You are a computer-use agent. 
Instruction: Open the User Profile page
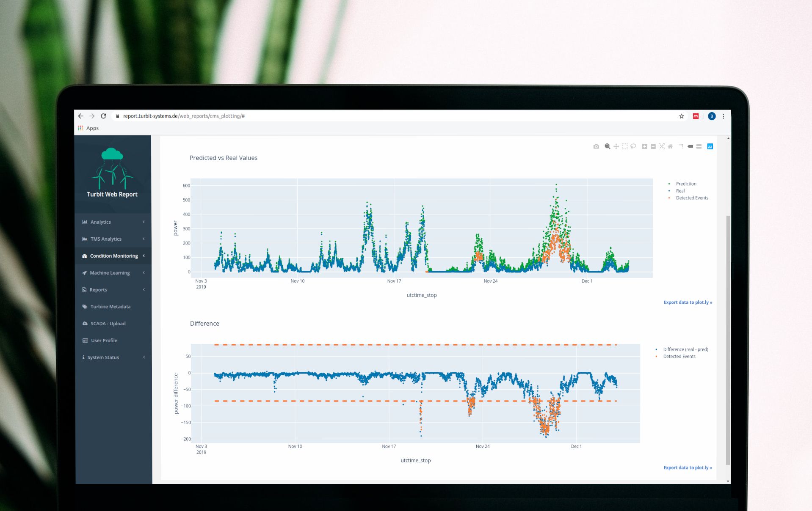[x=103, y=340]
